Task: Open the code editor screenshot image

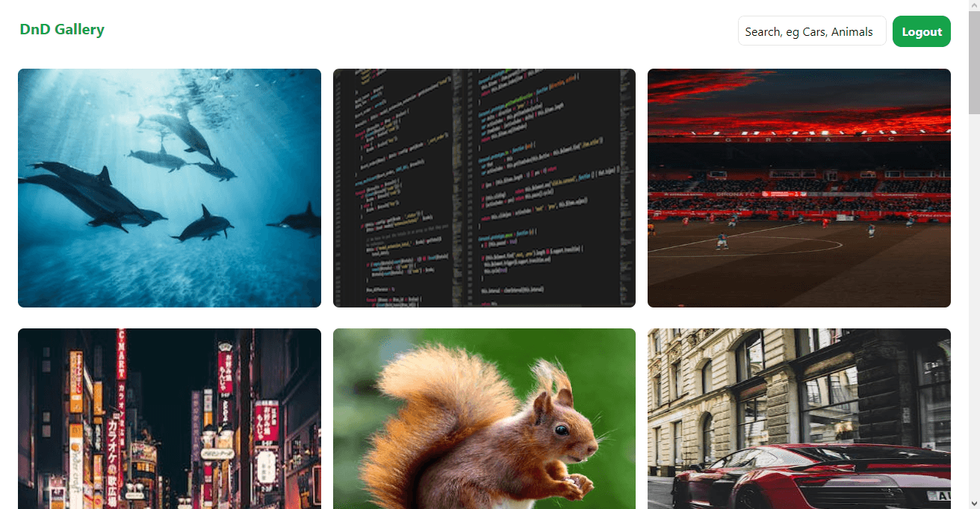Action: point(484,188)
